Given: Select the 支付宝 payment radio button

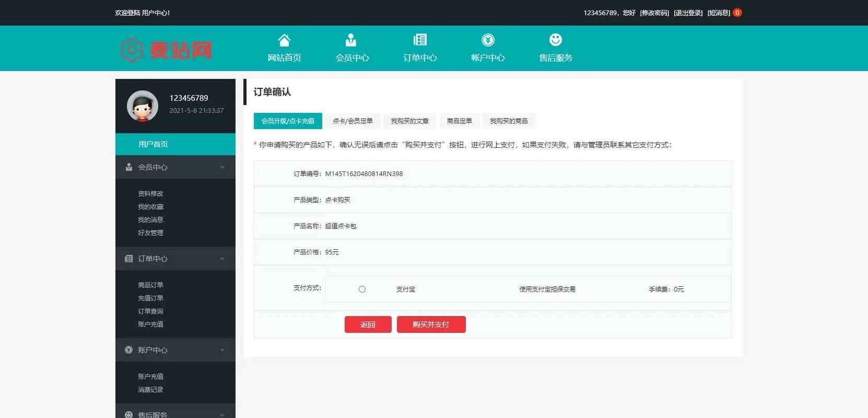Looking at the screenshot, I should click(x=362, y=289).
